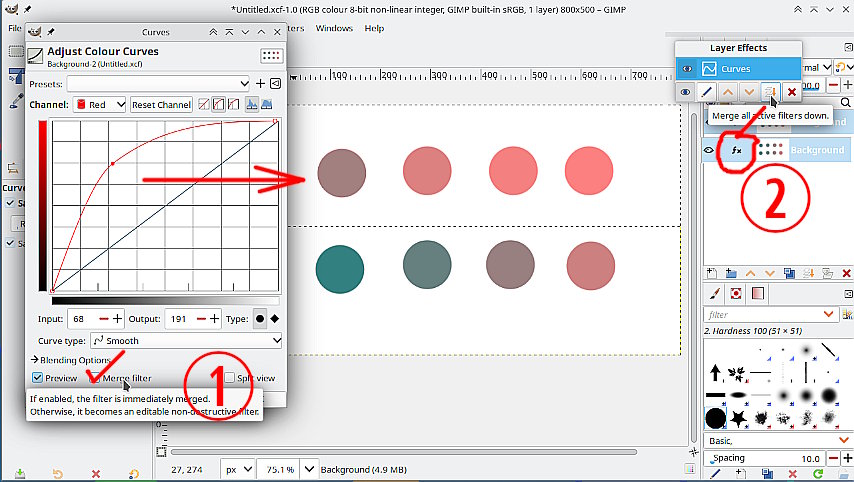This screenshot has height=482, width=854.
Task: Hide the Background layer
Action: (x=709, y=150)
